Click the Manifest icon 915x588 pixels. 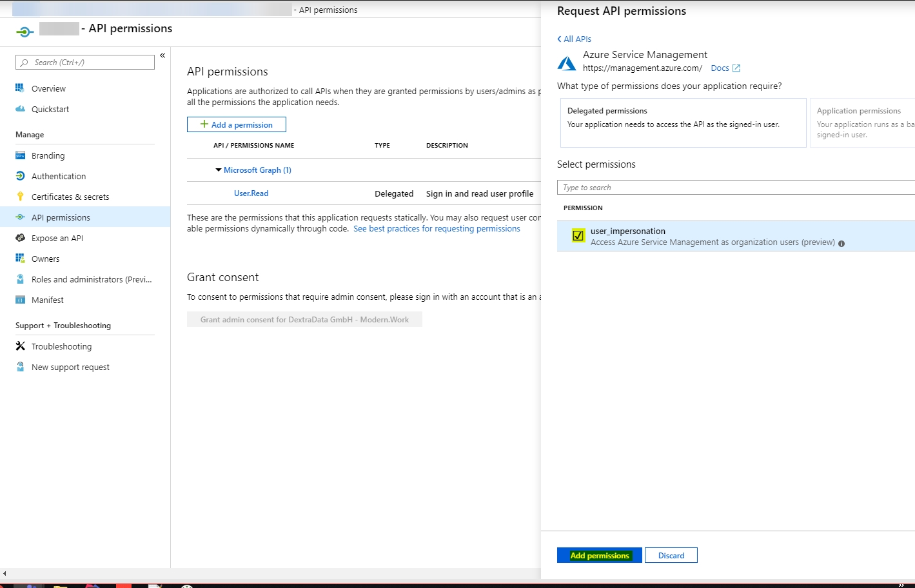(x=20, y=300)
